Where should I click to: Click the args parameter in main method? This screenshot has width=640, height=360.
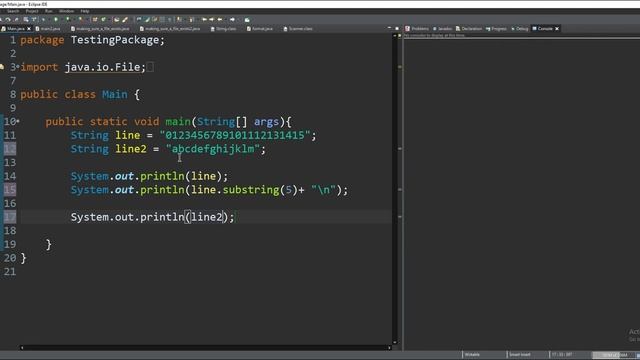pyautogui.click(x=267, y=122)
